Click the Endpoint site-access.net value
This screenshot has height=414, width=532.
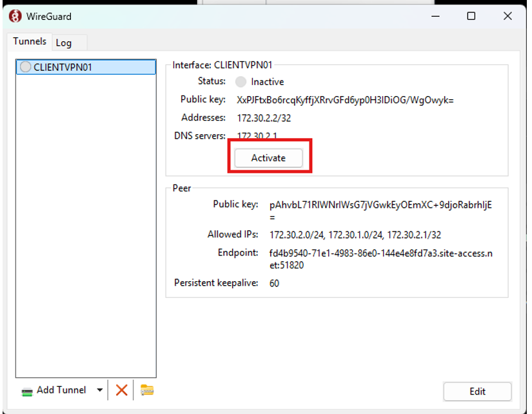(380, 259)
